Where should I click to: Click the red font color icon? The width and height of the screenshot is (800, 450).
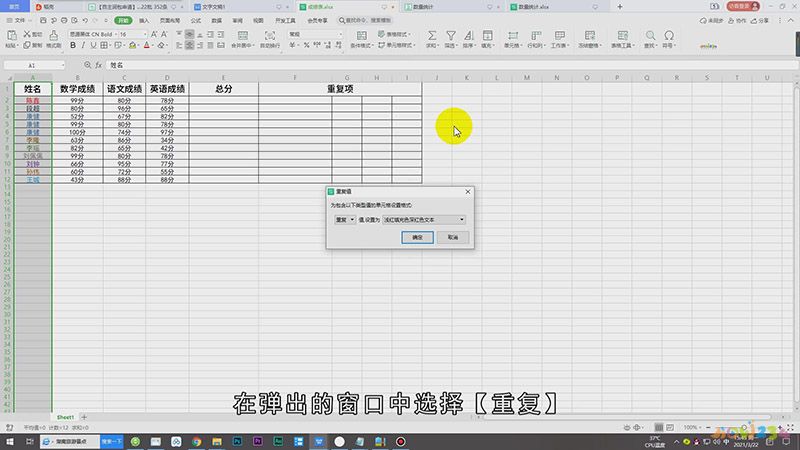coord(147,45)
